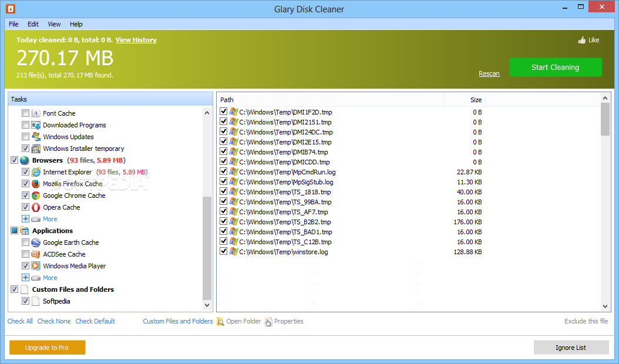
Task: Open the Ignore List button
Action: tap(571, 348)
